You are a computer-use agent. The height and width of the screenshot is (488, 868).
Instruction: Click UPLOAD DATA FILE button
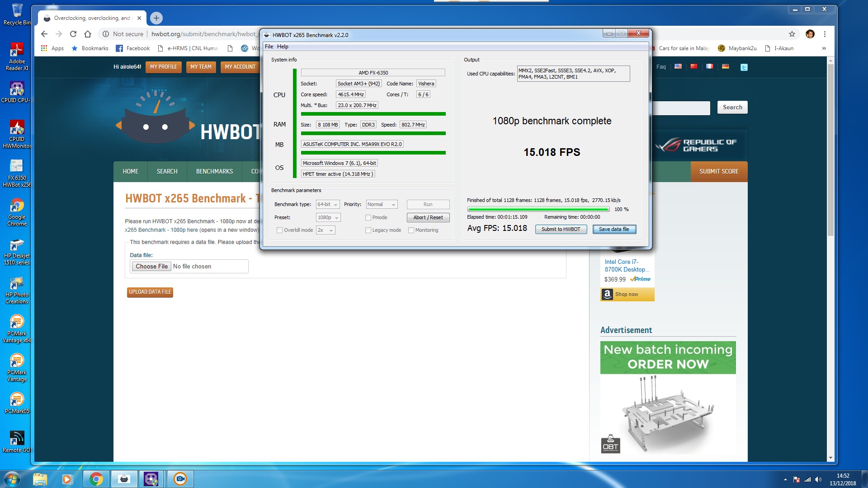coord(150,292)
